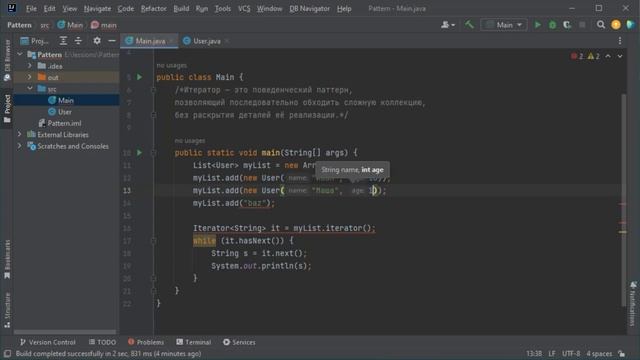Click the errors and warnings indicator
Screen dimensions: 640x360
(x=585, y=56)
